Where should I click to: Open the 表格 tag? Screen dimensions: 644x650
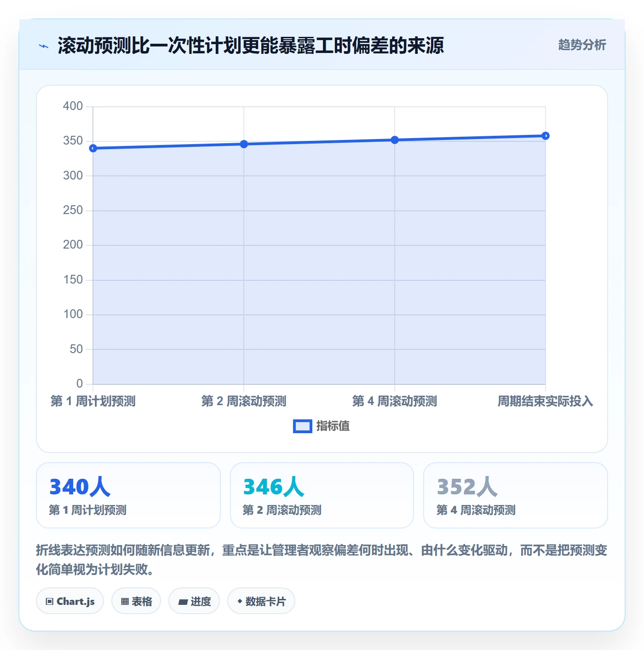point(136,601)
